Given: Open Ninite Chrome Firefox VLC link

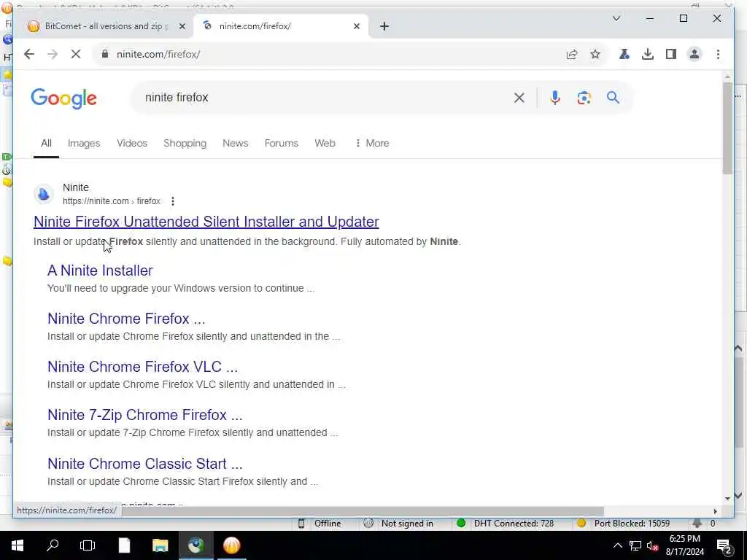Looking at the screenshot, I should tap(142, 367).
